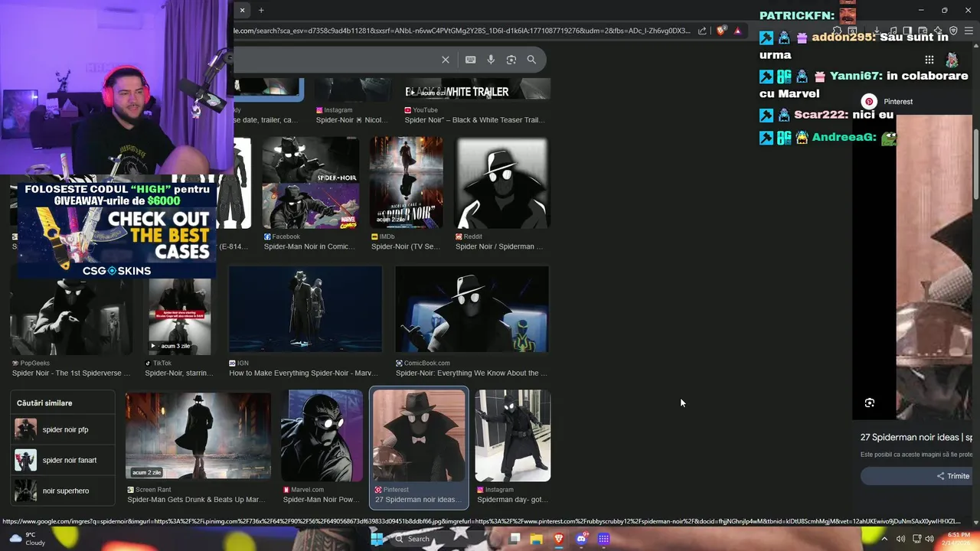Open the Brave Rewards triangle icon

tap(737, 31)
